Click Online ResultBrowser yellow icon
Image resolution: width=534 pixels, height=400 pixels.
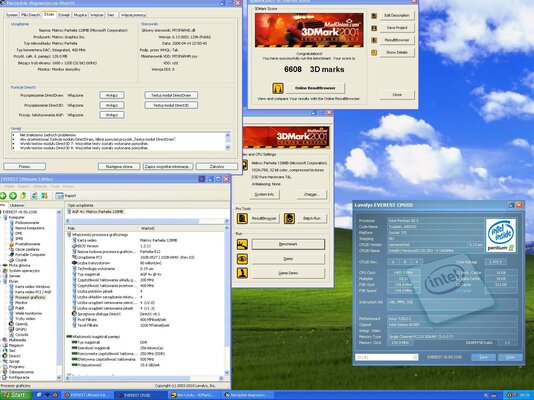278,88
